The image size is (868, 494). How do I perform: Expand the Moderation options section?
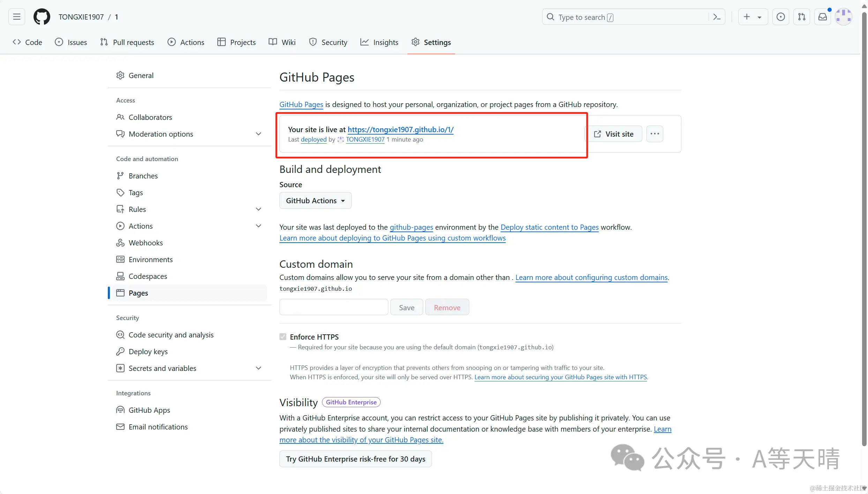click(259, 134)
